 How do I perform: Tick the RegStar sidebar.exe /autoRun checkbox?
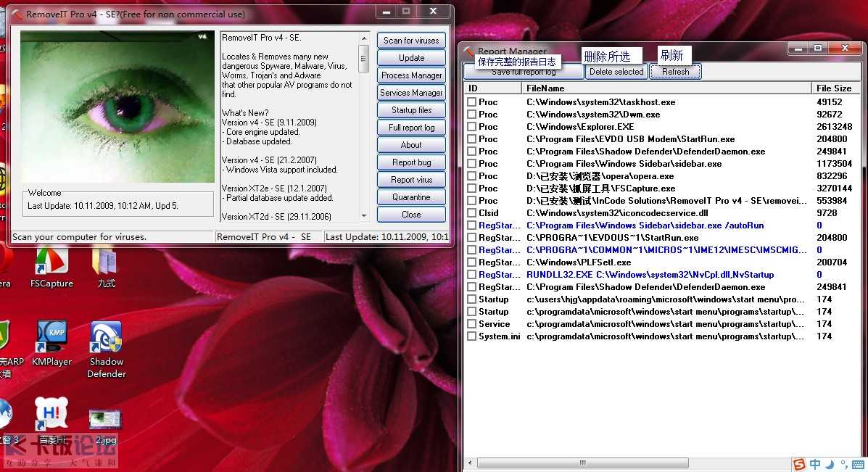(471, 225)
